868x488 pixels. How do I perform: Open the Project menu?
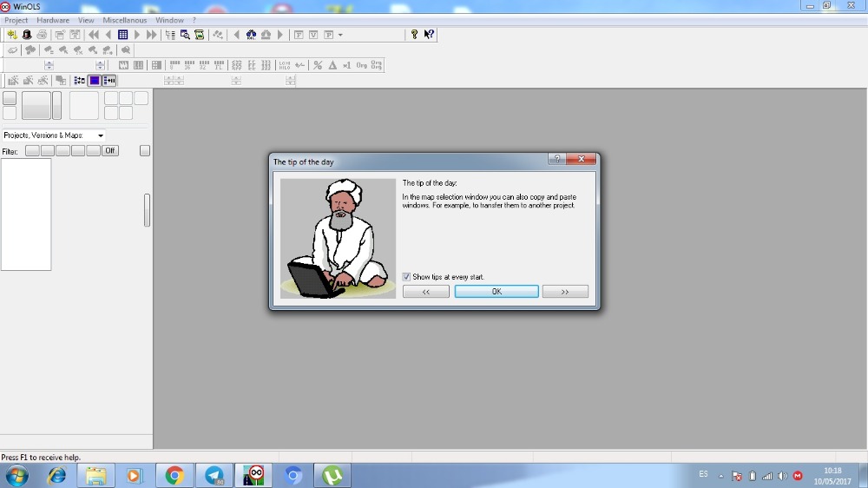(x=16, y=20)
